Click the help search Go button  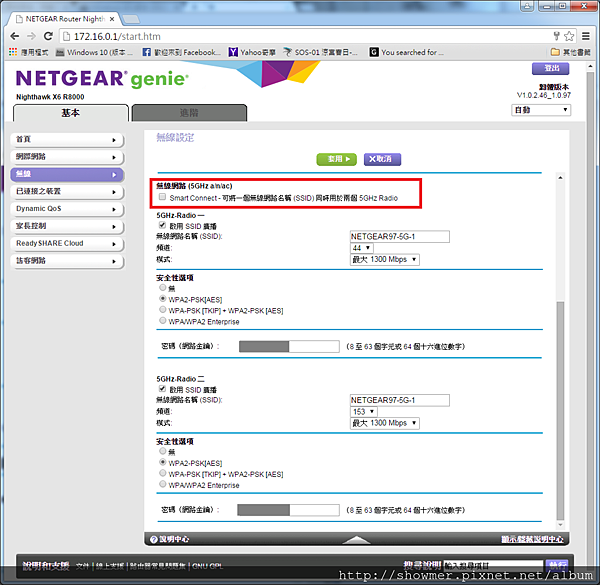pyautogui.click(x=557, y=565)
